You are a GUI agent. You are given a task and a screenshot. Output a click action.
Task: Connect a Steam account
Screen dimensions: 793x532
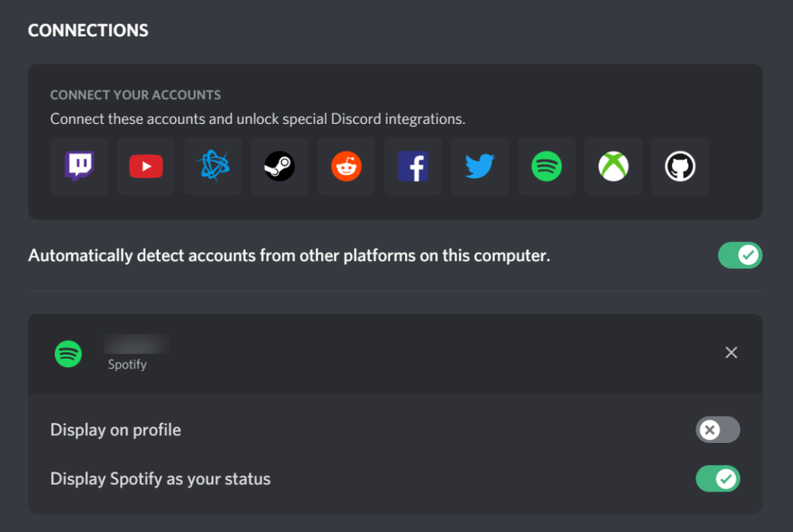280,166
